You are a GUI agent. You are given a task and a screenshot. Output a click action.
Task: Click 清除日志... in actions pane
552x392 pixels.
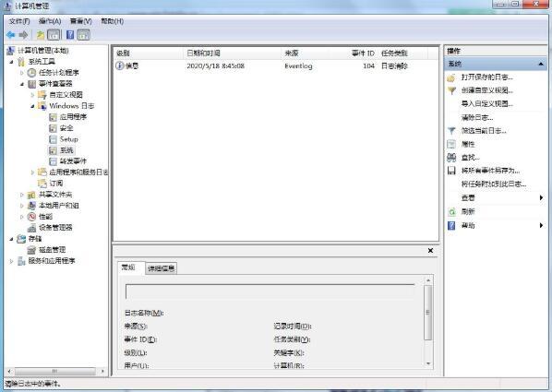click(477, 117)
